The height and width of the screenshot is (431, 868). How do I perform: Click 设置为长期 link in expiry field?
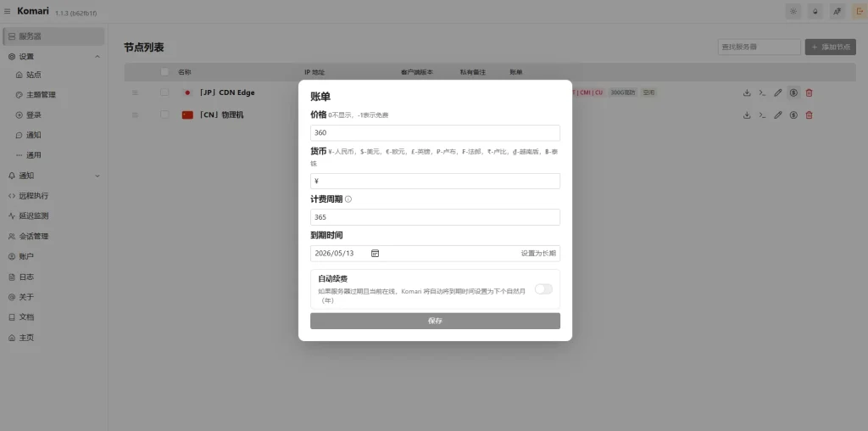tap(538, 253)
